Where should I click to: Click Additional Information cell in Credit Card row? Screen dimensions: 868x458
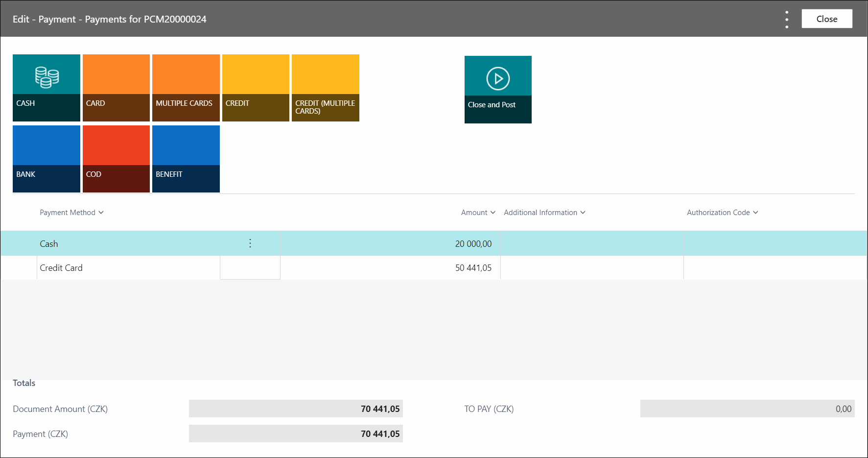tap(592, 267)
